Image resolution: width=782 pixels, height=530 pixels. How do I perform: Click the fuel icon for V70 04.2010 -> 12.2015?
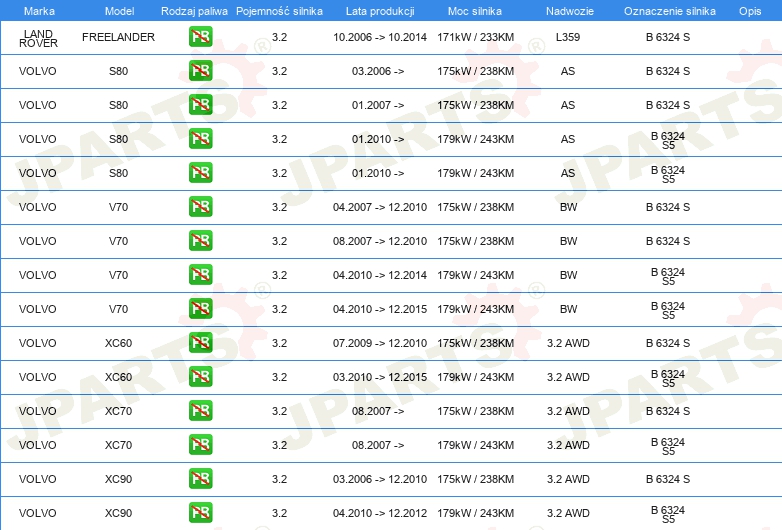200,309
